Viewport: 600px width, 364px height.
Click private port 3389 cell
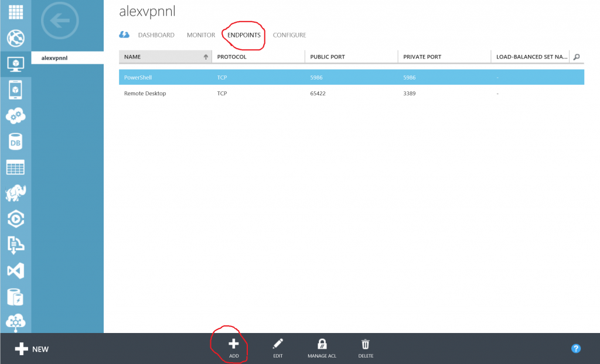coord(409,93)
